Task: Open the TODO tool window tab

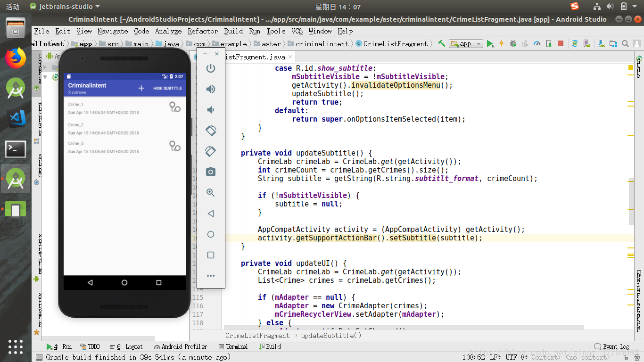Action: point(90,346)
